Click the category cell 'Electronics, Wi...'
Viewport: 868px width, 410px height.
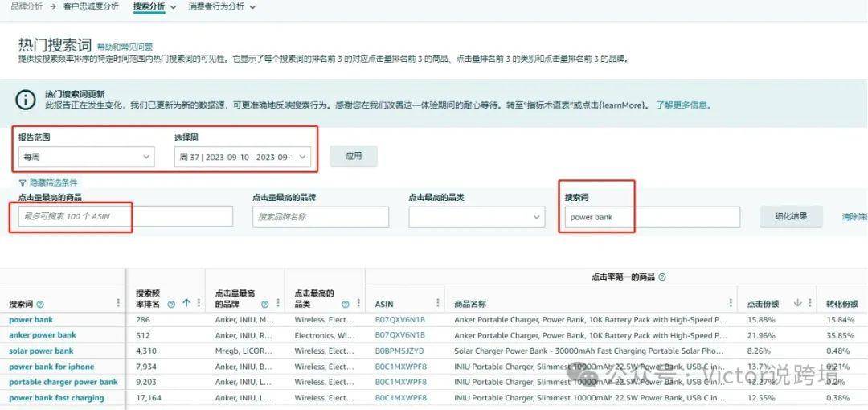point(325,335)
